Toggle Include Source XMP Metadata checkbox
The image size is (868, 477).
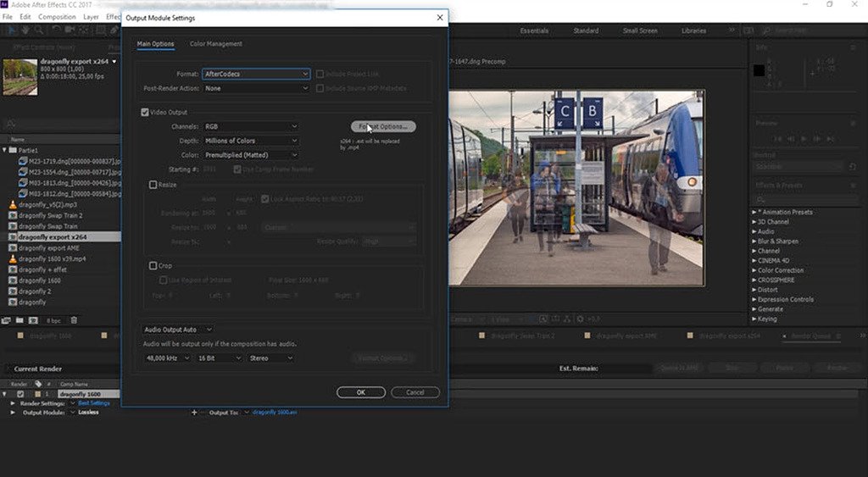point(320,88)
